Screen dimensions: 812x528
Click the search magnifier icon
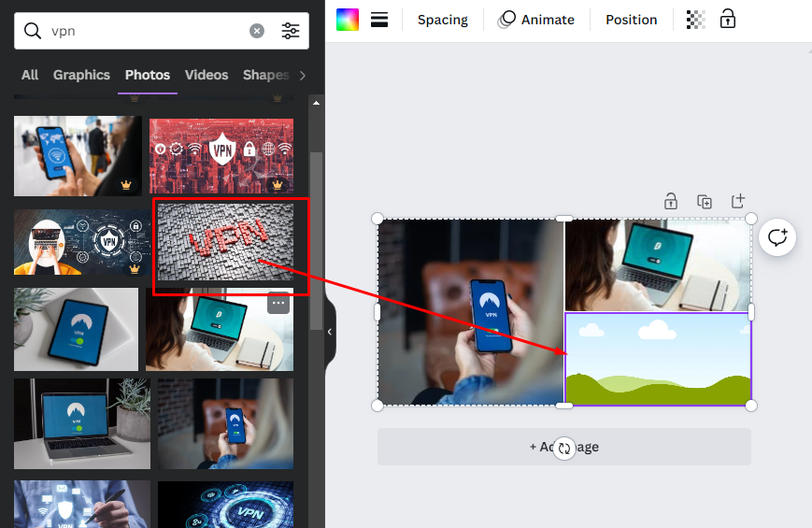(x=32, y=31)
